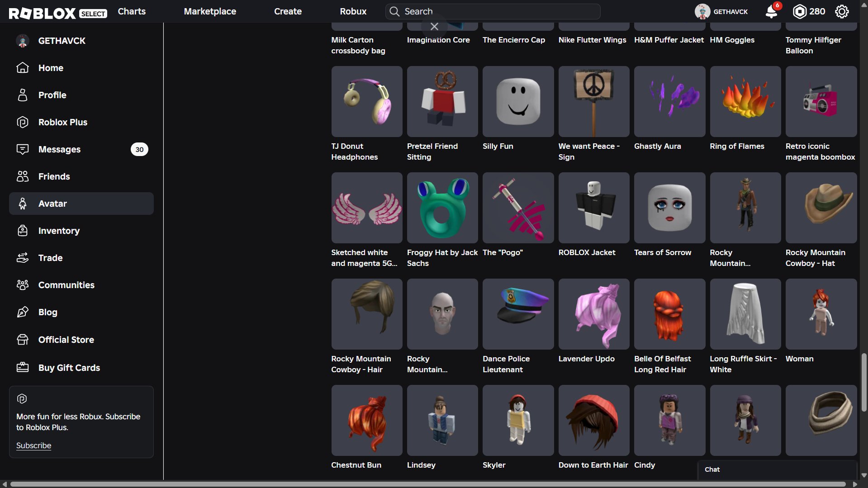Click the Official Store icon in sidebar
Viewport: 868px width, 488px height.
pos(23,340)
